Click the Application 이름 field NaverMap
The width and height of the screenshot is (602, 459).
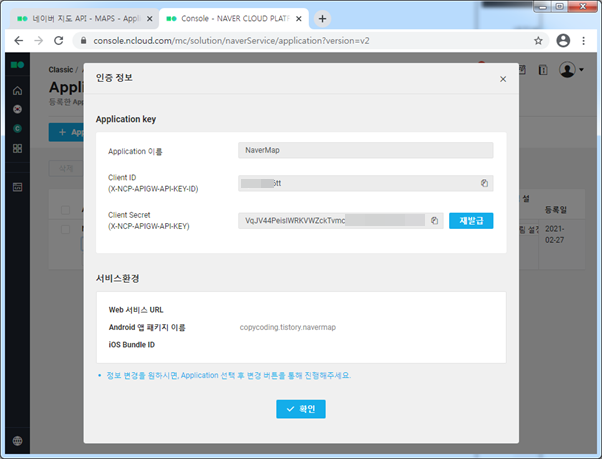click(366, 150)
